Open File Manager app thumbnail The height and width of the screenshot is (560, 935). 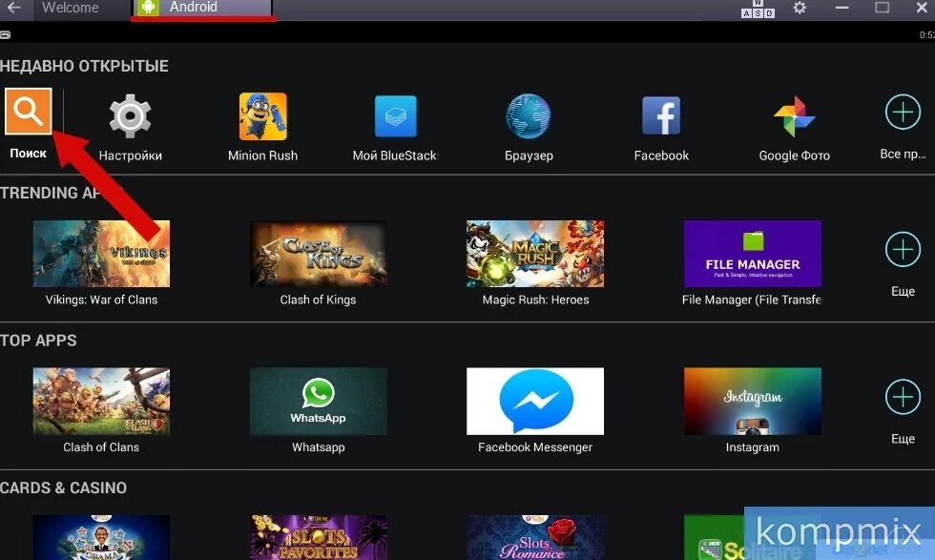[753, 254]
